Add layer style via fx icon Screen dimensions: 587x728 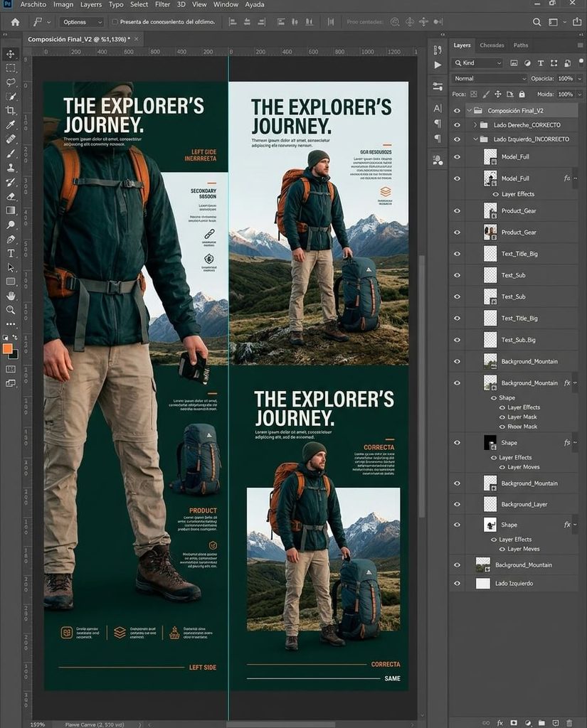[x=500, y=723]
